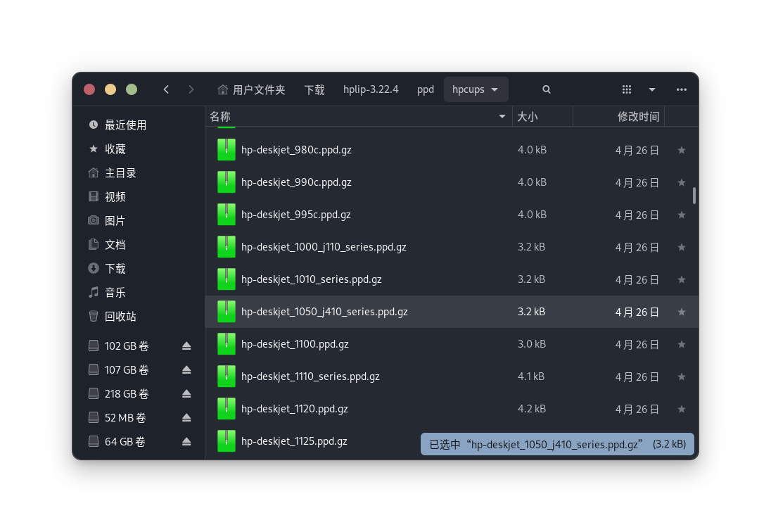Image resolution: width=771 pixels, height=532 pixels.
Task: Click the hp-deskjet_1100.ppd.gz archive icon
Action: point(227,344)
